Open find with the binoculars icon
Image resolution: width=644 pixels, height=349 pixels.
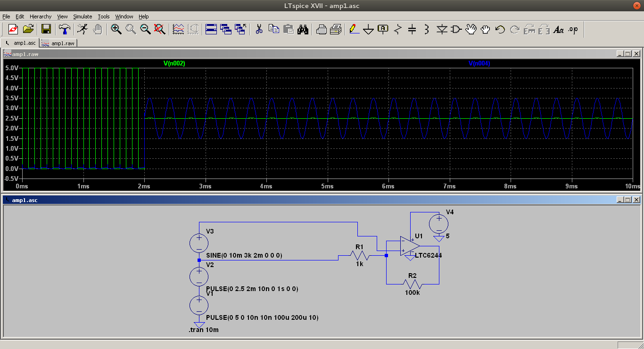[303, 29]
